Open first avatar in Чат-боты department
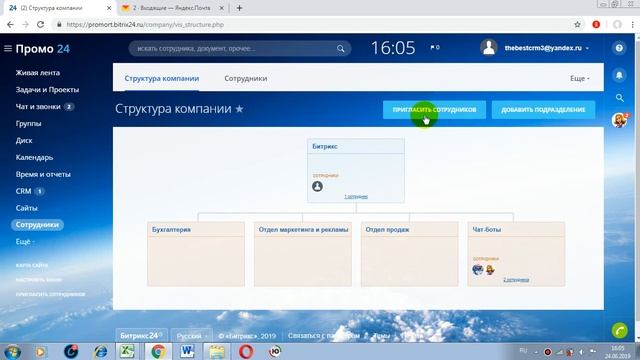 (478, 269)
